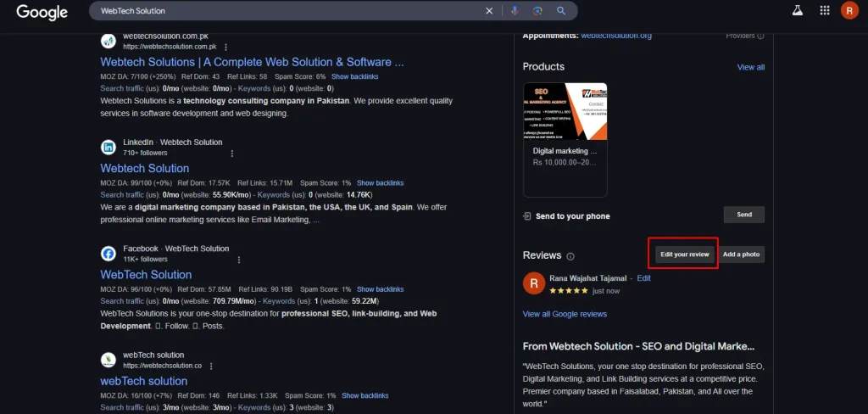Viewport: 868px width, 414px height.
Task: Click Search traffic link in first result
Action: coord(121,88)
